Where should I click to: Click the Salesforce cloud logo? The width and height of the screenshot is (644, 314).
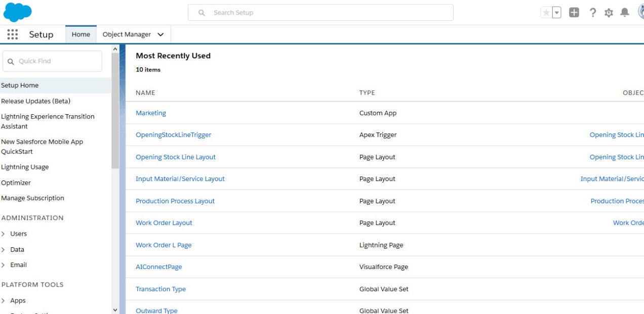pyautogui.click(x=17, y=12)
